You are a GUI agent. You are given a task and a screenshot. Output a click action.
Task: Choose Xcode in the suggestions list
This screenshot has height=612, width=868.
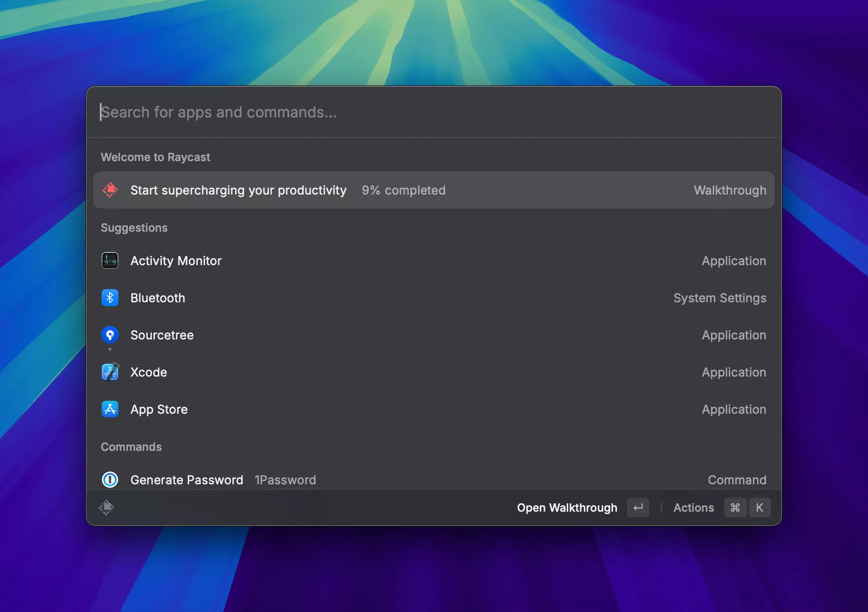149,372
